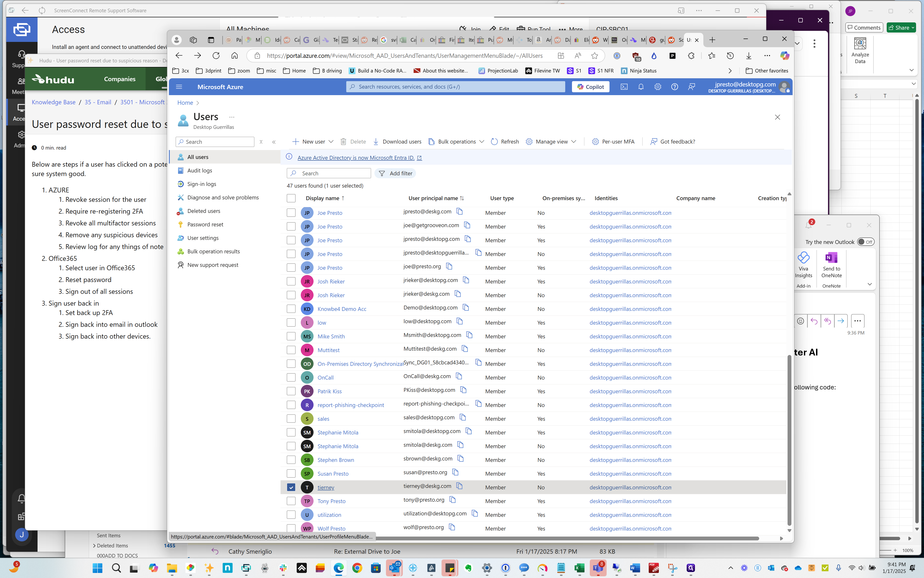Click smiley reaction icon in Outlook window

(801, 321)
